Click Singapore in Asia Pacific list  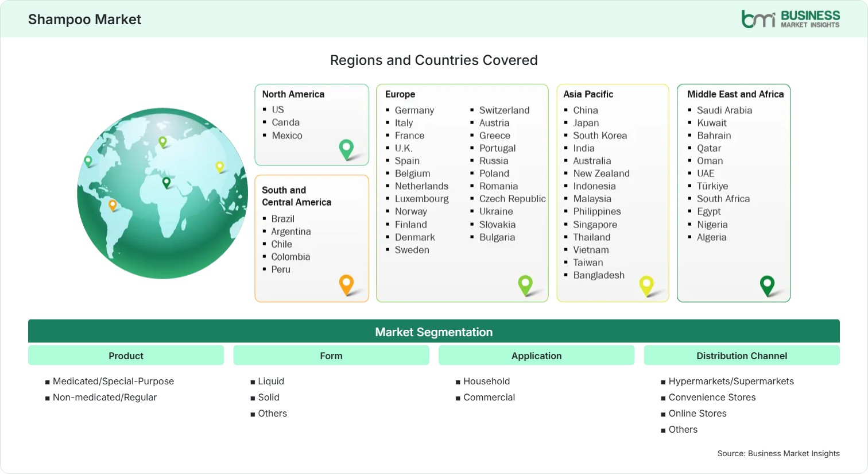595,225
